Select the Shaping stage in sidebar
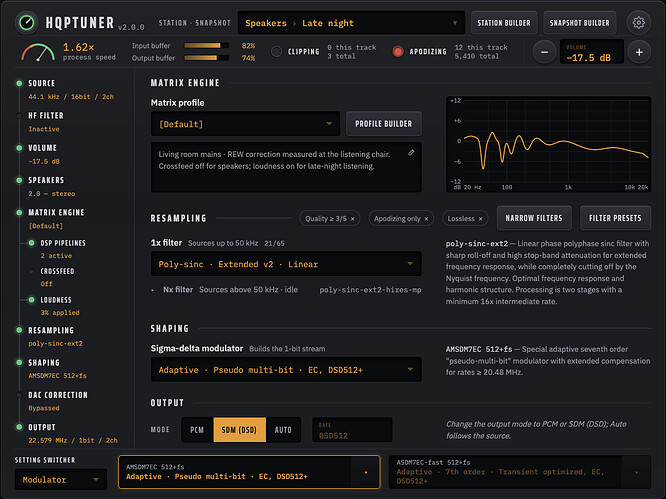 (44, 363)
